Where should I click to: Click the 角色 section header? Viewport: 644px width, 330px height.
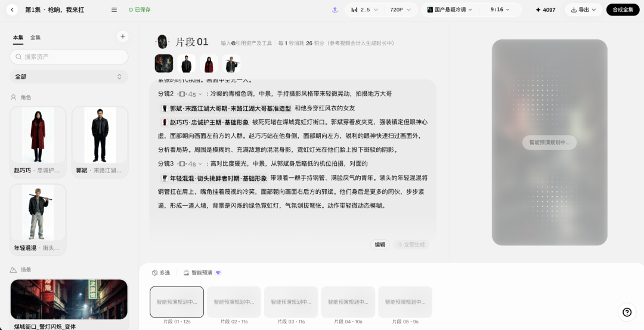[20, 97]
